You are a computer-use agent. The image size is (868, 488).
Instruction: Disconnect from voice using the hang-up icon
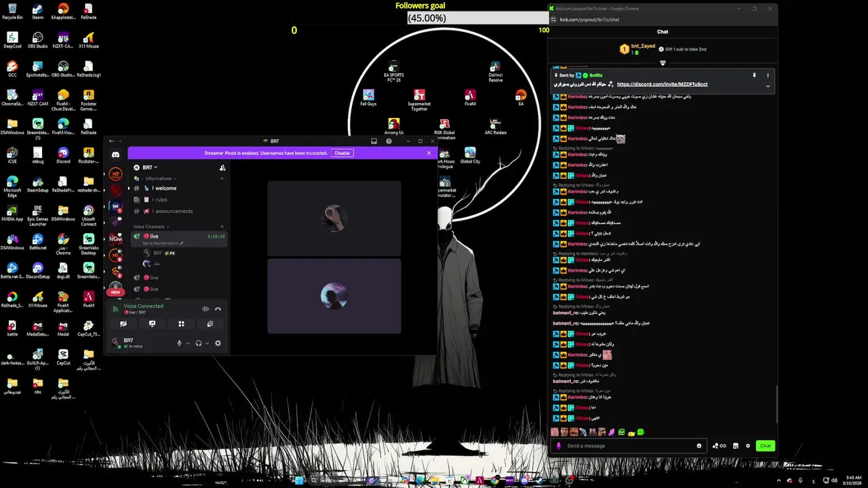218,309
